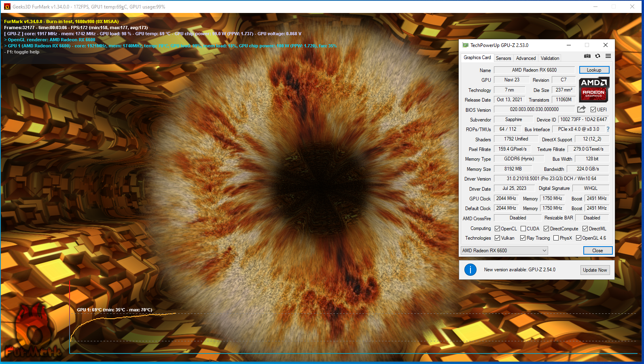Open the Validation tab
Viewport: 644px width, 364px height.
(550, 58)
